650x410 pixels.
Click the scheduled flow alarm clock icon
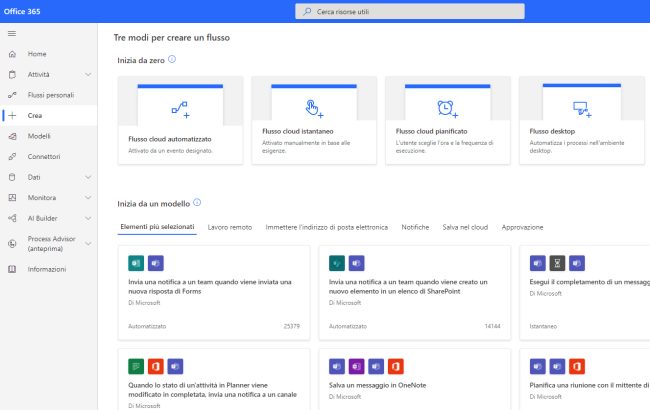tap(448, 109)
